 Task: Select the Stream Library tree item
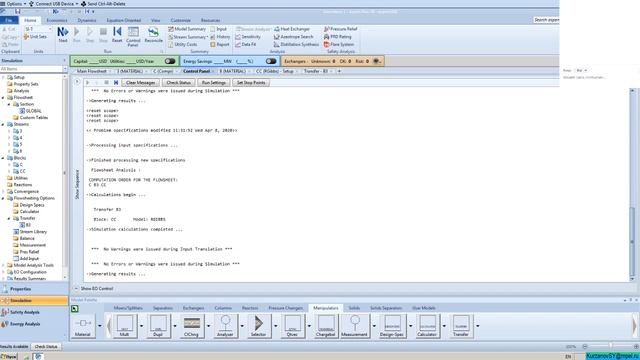pyautogui.click(x=33, y=231)
